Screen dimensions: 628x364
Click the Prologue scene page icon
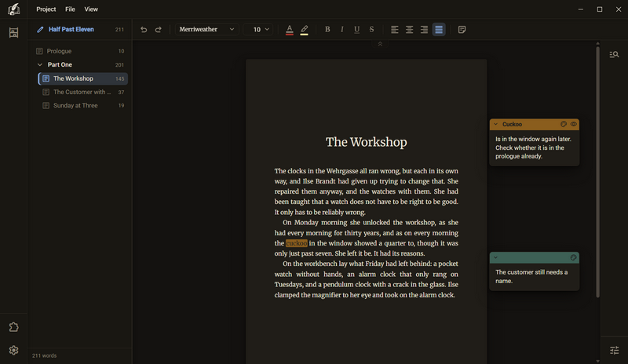pos(39,51)
